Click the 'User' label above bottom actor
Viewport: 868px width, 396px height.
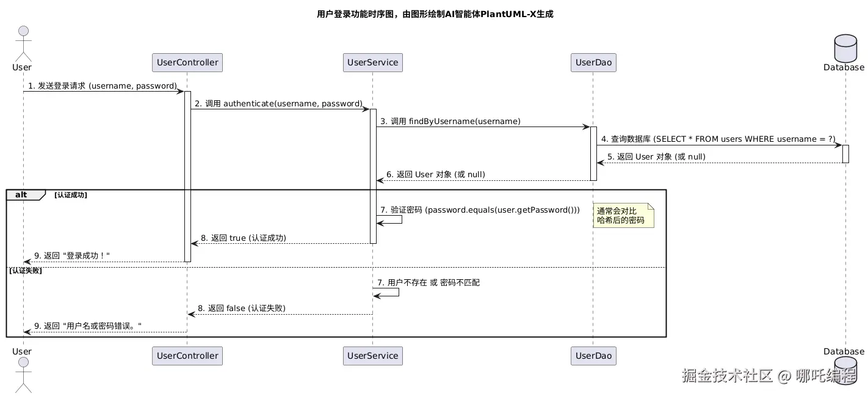[x=22, y=351]
